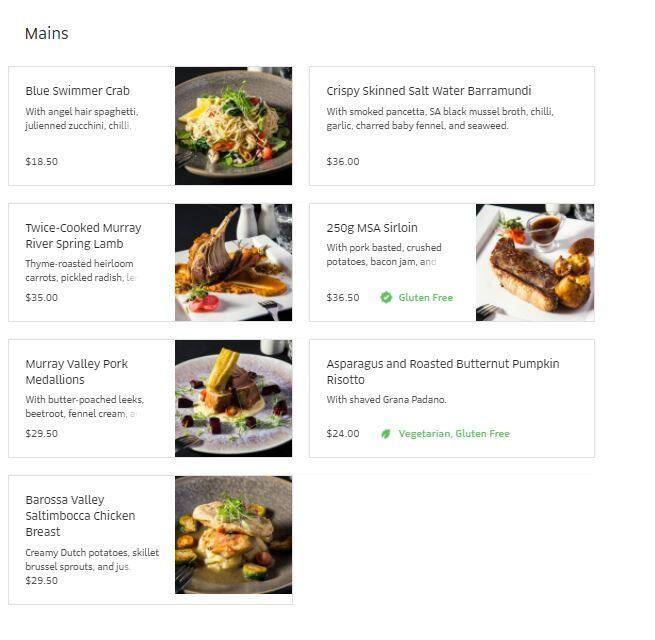The height and width of the screenshot is (640, 655).
Task: Open the Blue Swimmer Crab photo
Action: 233,126
